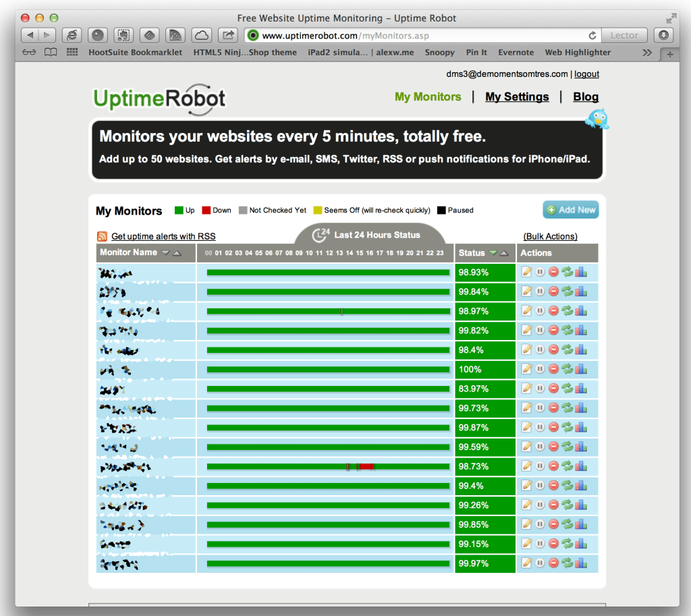Open the My Settings navigation link
This screenshot has width=691, height=616.
tap(517, 96)
